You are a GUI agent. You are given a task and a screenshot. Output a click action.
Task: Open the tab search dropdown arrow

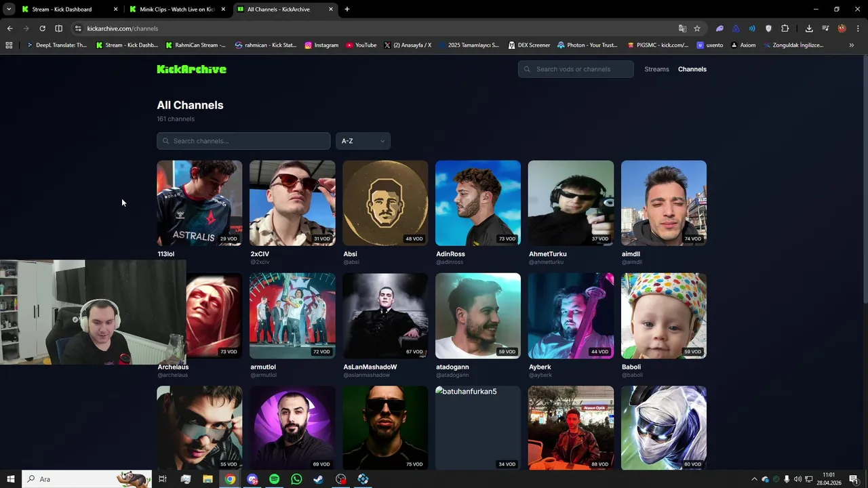9,9
